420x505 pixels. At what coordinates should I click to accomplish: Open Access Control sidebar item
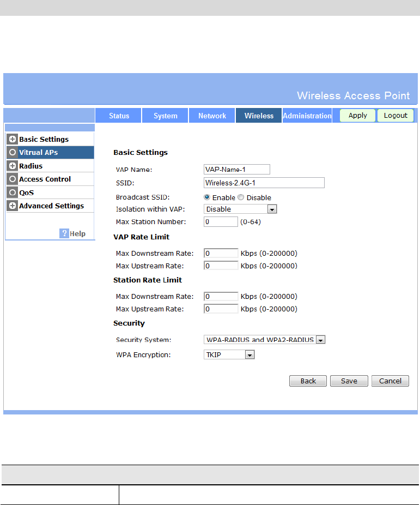(x=50, y=179)
